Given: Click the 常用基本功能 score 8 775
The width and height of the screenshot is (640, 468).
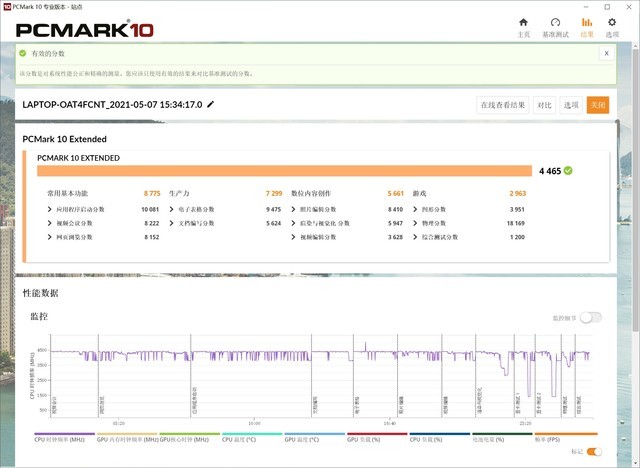Looking at the screenshot, I should pos(152,193).
